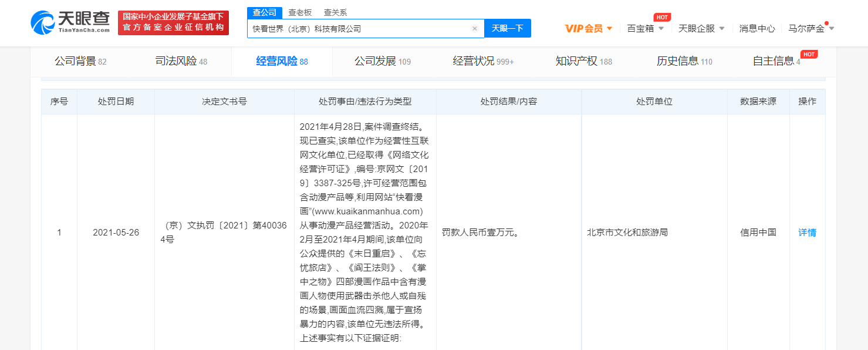Click the 决定文书号 column header
The width and height of the screenshot is (868, 350).
pos(224,102)
